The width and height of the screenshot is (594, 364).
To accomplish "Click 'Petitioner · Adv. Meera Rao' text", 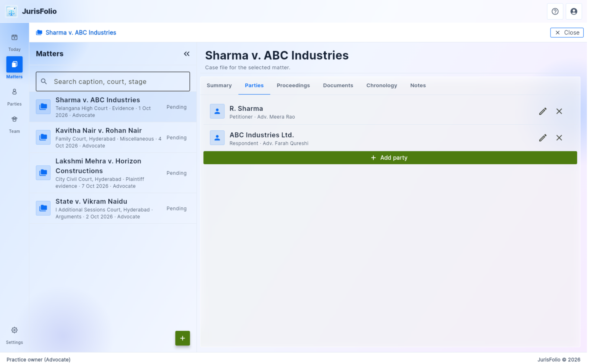I will (x=262, y=117).
